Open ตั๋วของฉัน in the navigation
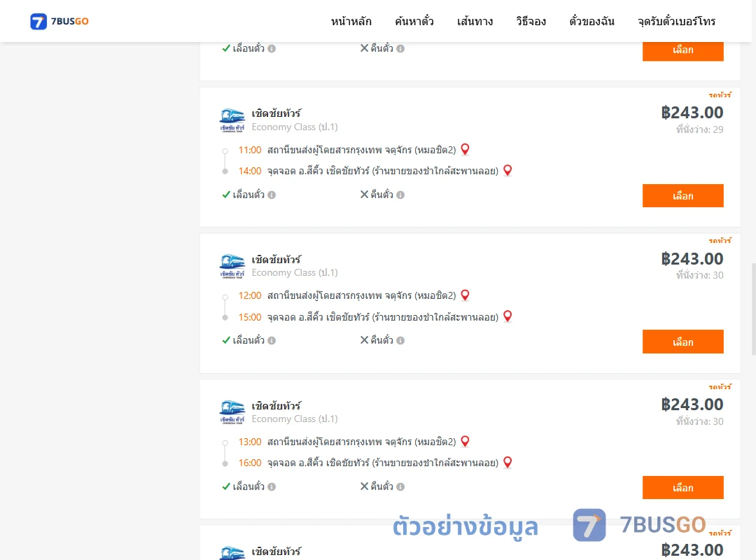The width and height of the screenshot is (756, 560). point(591,21)
